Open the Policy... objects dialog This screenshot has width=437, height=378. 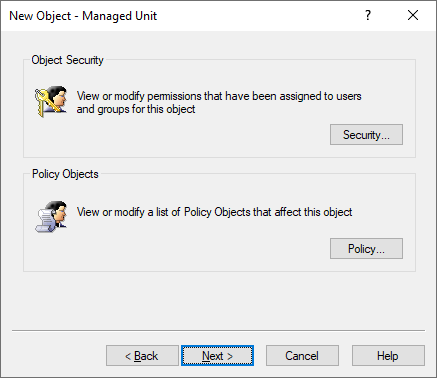[366, 249]
